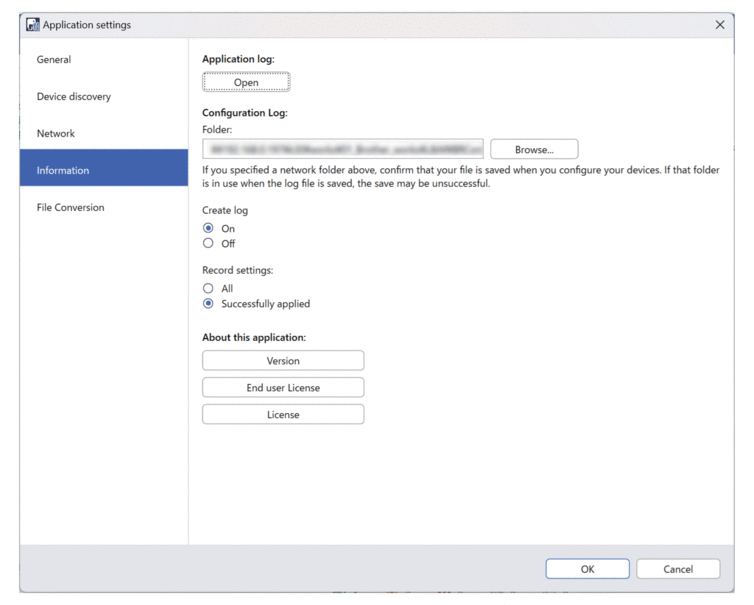View the License information button
The width and height of the screenshot is (754, 605).
coord(283,415)
